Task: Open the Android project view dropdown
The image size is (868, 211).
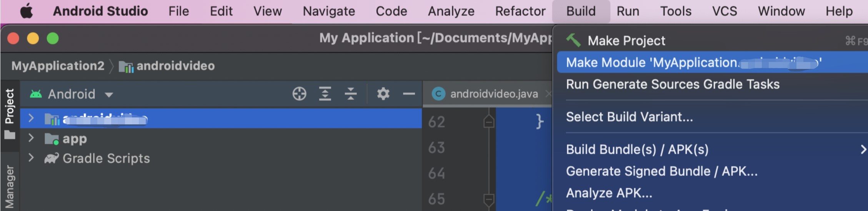Action: 72,94
